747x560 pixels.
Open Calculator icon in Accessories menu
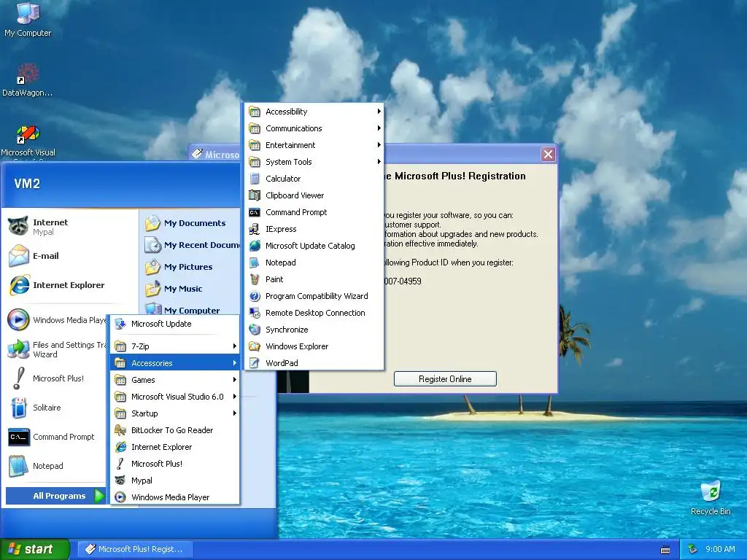click(x=255, y=179)
